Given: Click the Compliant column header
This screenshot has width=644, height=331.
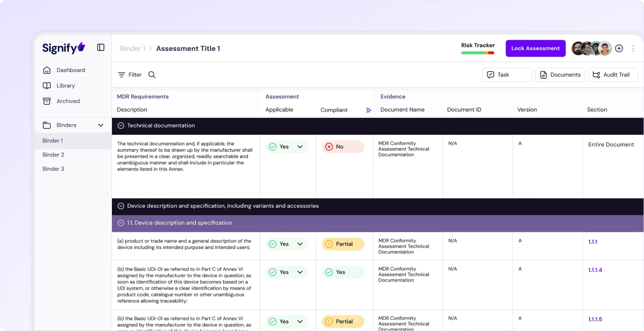Looking at the screenshot, I should (334, 110).
